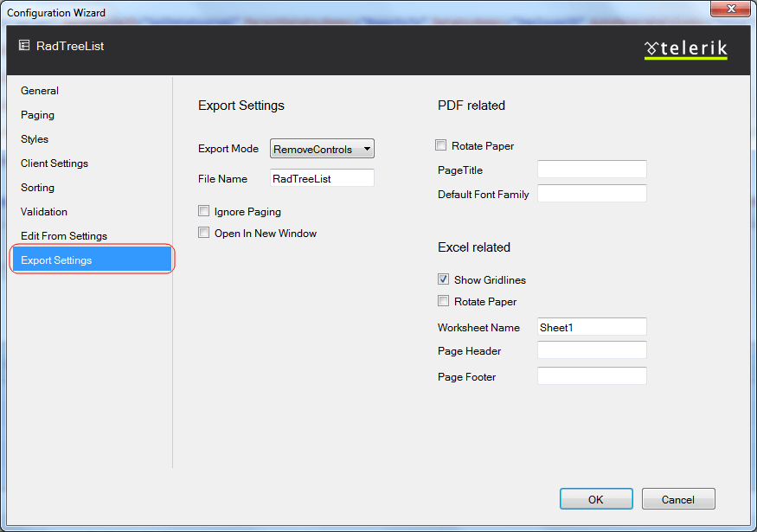Click the Telerik logo

(x=685, y=48)
